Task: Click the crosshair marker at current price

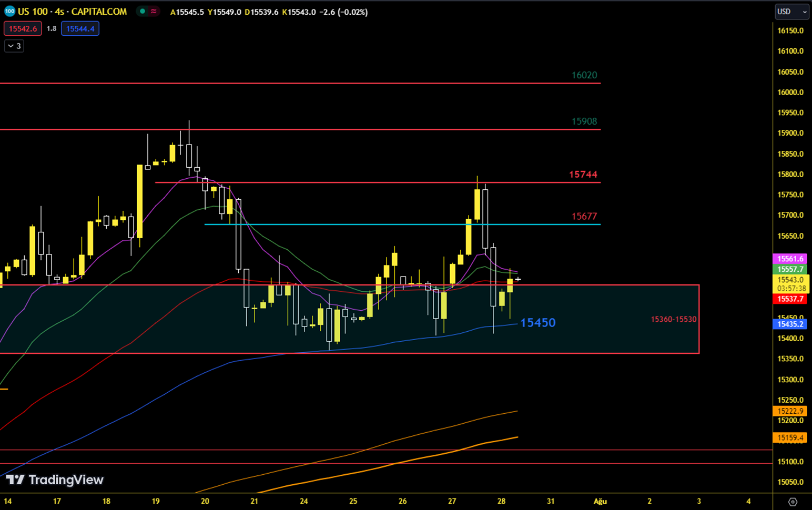Action: [x=518, y=279]
